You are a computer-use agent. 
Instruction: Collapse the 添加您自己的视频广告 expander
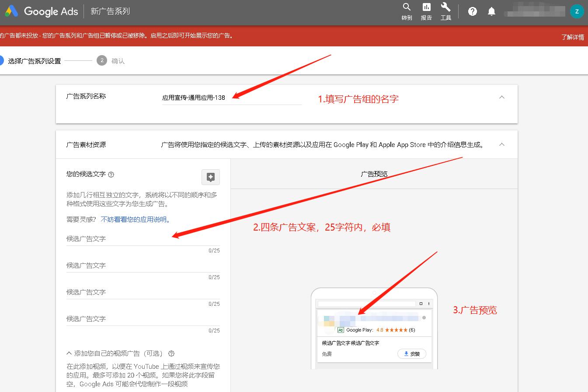click(69, 353)
